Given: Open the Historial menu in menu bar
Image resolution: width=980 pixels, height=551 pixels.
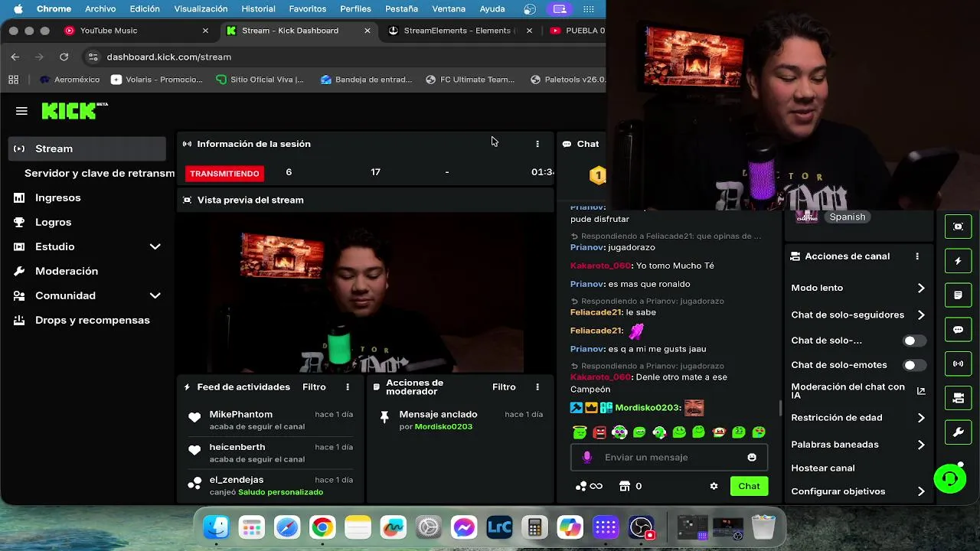Looking at the screenshot, I should point(258,9).
